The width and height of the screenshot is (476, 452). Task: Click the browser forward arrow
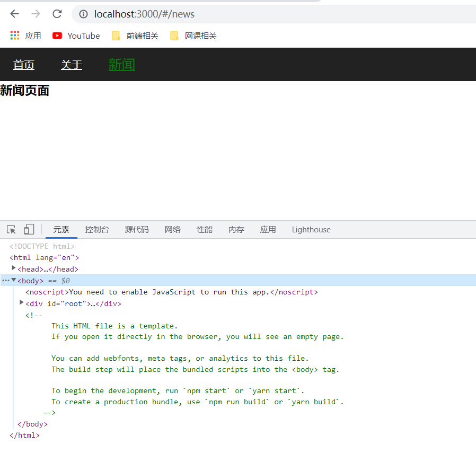click(36, 14)
